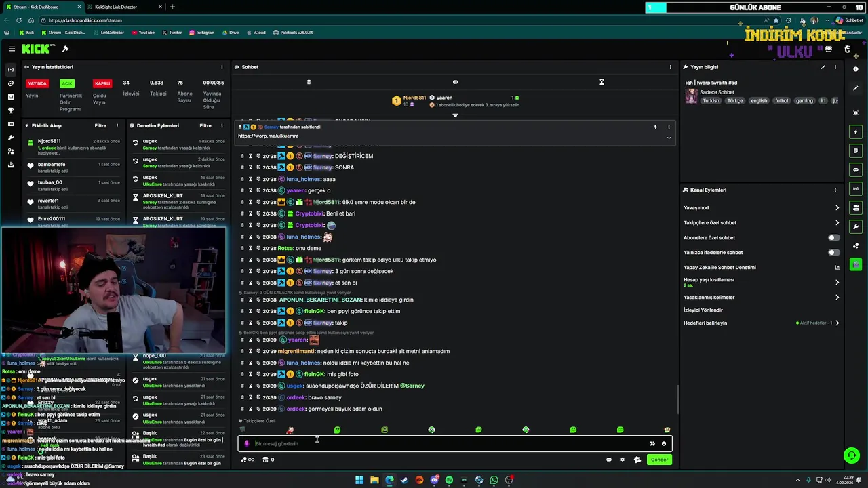Select the chat bubble tab in chat header

(455, 82)
